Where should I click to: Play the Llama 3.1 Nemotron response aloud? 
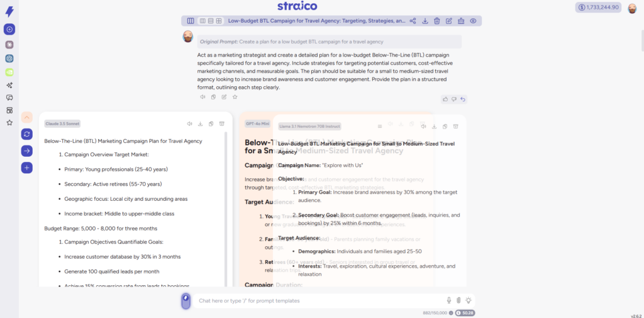pos(423,127)
